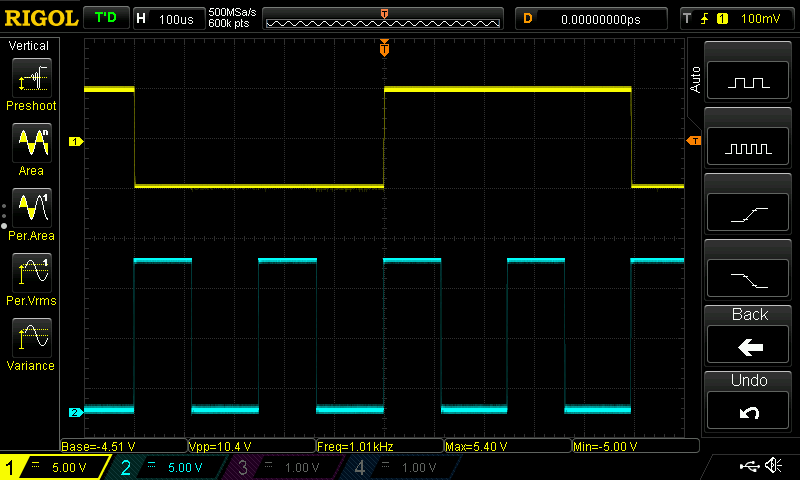Screen dimensions: 800x480
Task: Toggle the speaker sound icon
Action: 773,465
